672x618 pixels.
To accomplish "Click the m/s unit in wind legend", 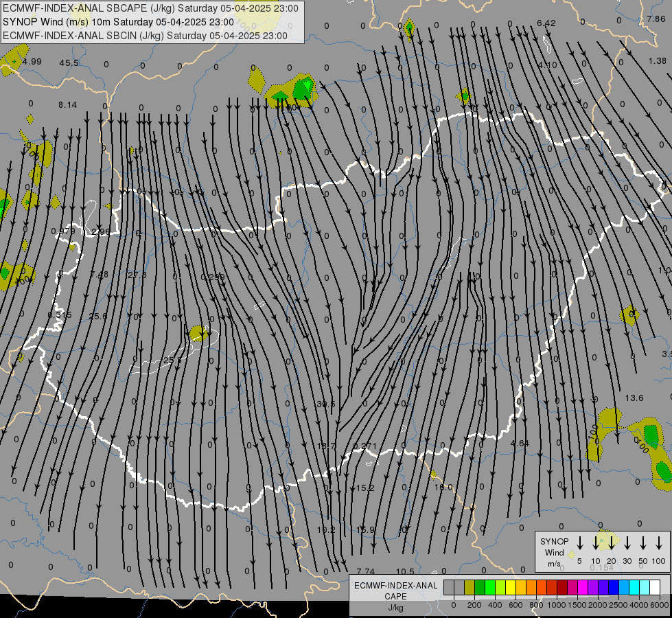I will [554, 564].
